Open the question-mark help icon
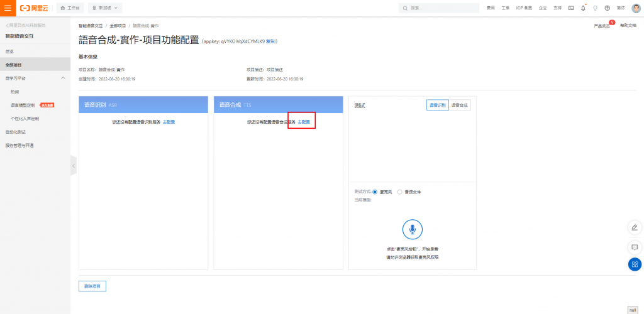 (x=608, y=8)
